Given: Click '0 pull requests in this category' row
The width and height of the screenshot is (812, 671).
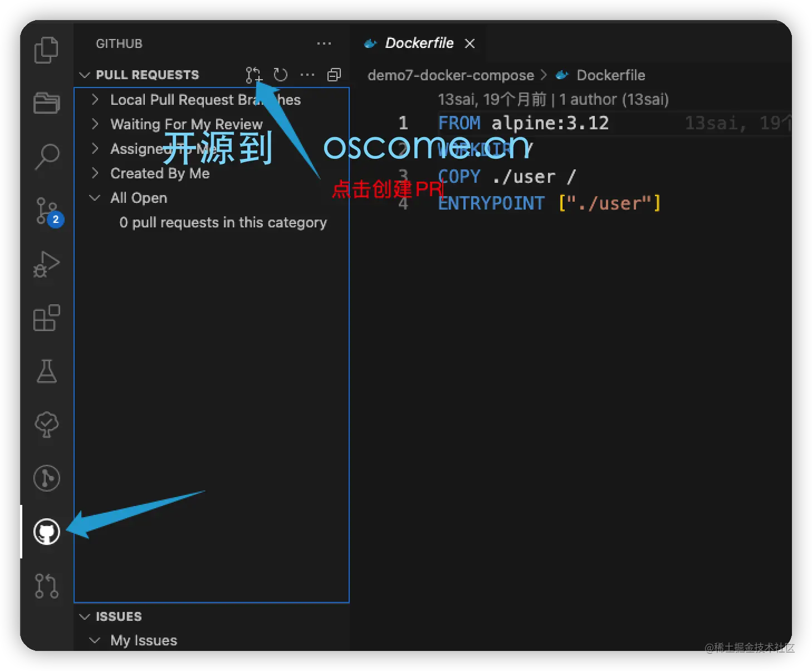Looking at the screenshot, I should click(x=223, y=222).
